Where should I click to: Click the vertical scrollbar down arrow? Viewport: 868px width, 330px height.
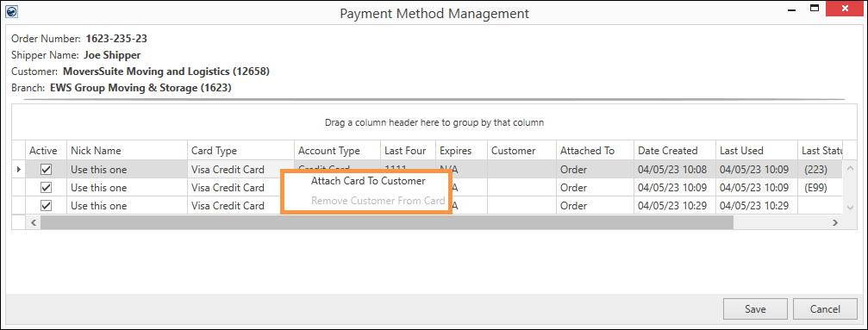pyautogui.click(x=851, y=207)
